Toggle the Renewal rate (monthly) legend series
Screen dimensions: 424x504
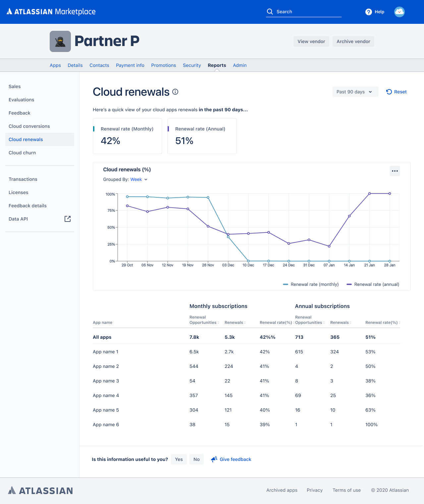pyautogui.click(x=311, y=284)
